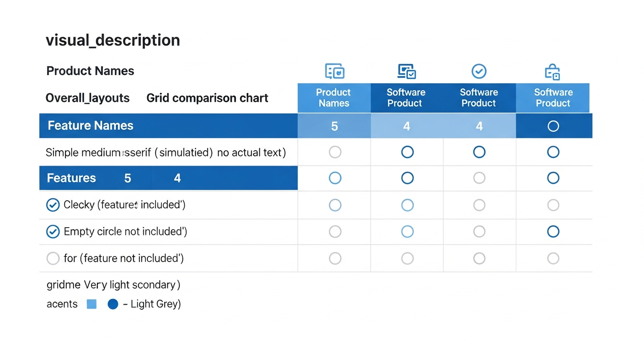Click the checkmark icon beside 'Clecky' row
Image resolution: width=644 pixels, height=351 pixels.
click(53, 205)
